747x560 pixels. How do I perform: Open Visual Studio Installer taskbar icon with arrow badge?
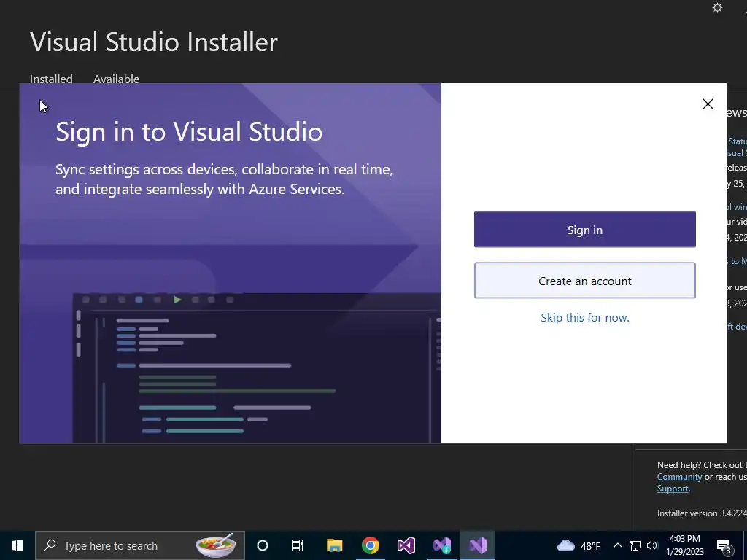click(442, 545)
